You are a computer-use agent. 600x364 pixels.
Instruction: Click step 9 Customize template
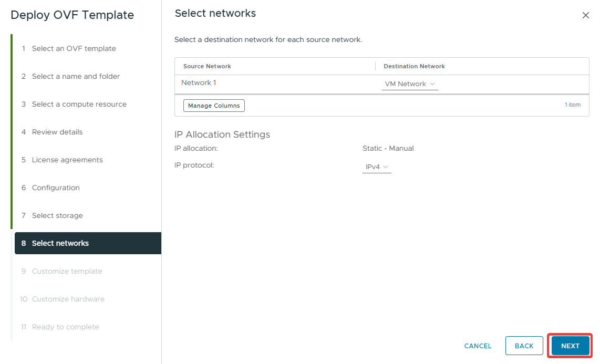pyautogui.click(x=67, y=271)
